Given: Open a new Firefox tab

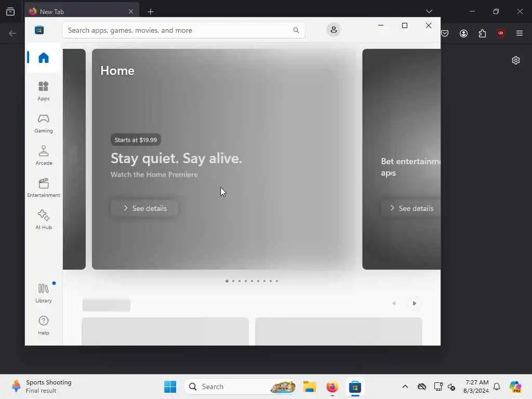Looking at the screenshot, I should point(151,12).
